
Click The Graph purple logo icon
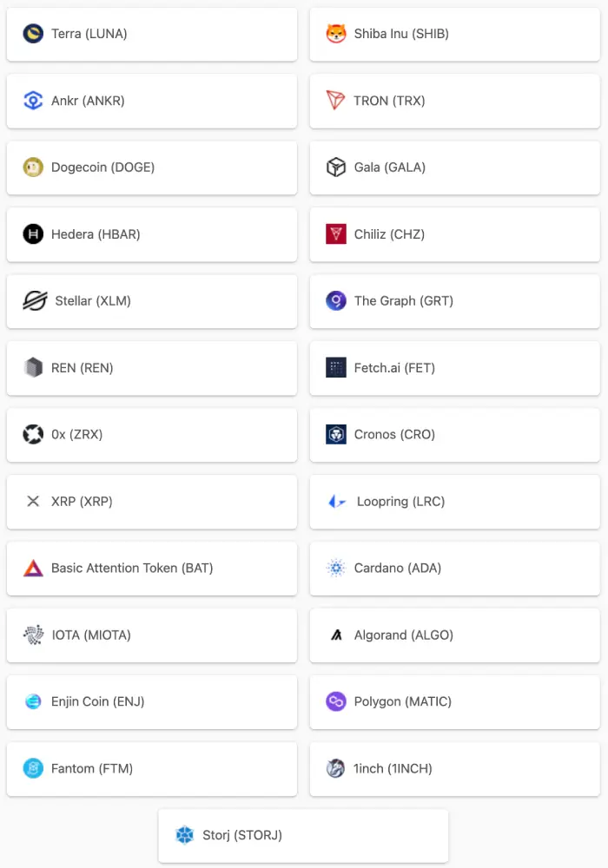336,300
